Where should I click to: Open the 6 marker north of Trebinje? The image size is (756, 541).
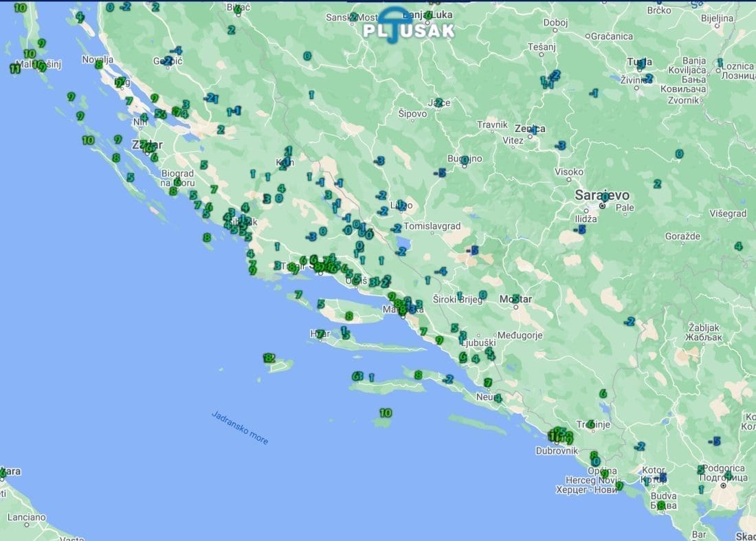603,394
